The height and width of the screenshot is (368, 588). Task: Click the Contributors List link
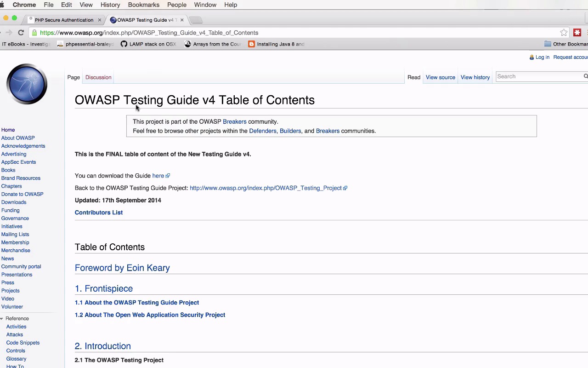point(99,213)
